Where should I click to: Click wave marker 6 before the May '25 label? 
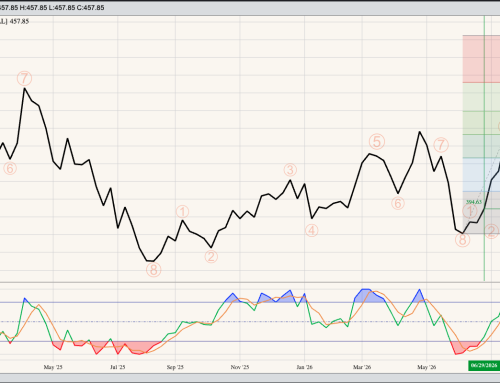tap(10, 168)
